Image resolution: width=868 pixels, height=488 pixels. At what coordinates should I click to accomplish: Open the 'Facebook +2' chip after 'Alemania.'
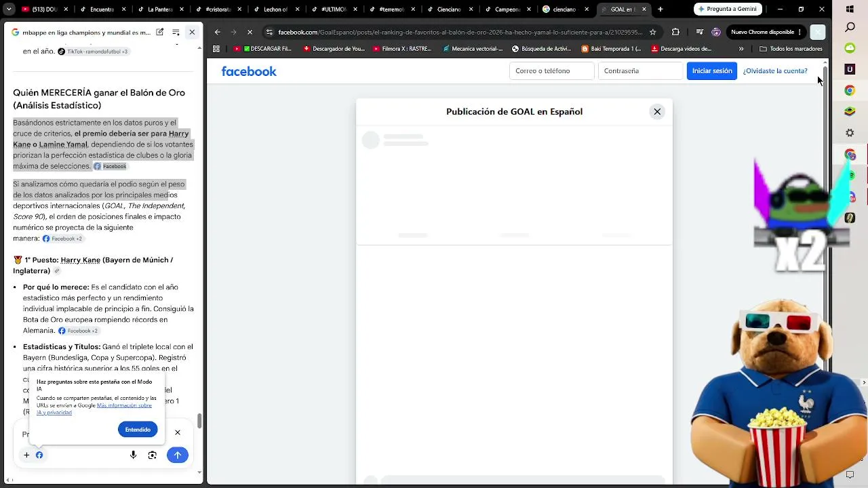click(x=78, y=331)
